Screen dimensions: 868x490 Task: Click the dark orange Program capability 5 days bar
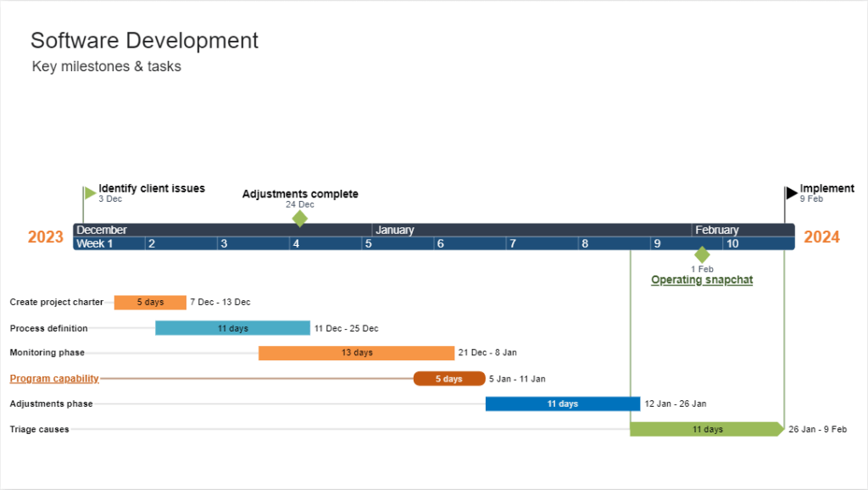[x=449, y=378]
